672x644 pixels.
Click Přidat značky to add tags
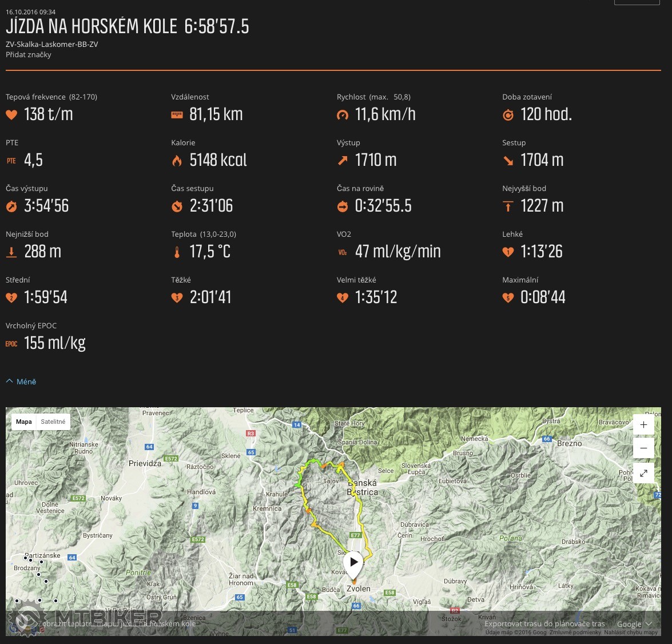[29, 55]
